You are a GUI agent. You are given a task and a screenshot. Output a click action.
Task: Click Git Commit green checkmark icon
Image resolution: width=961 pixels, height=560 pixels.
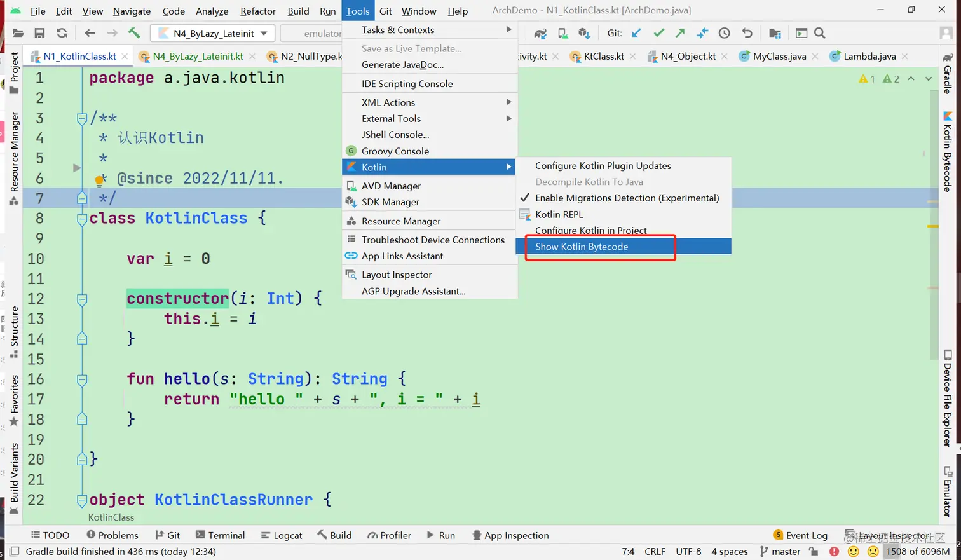(x=658, y=33)
